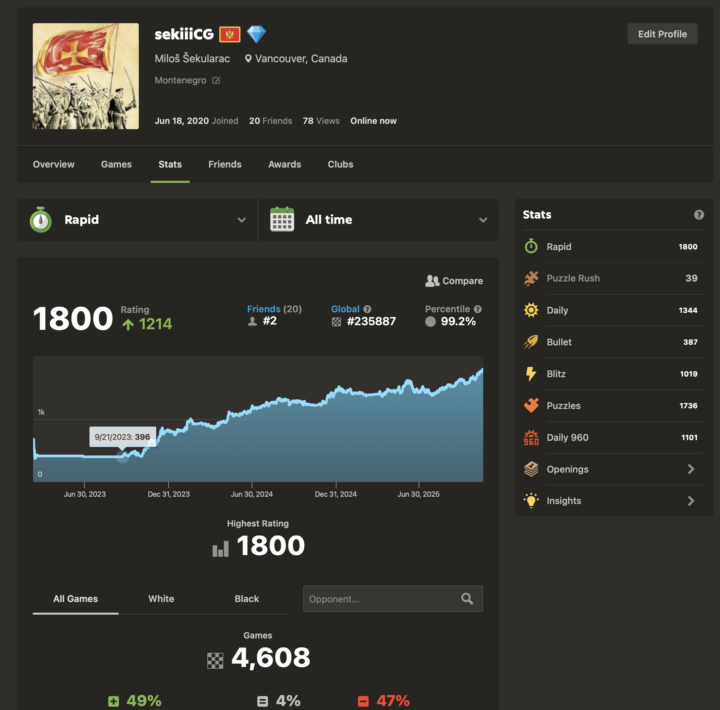Click the calendar icon beside All time
Screen dimensions: 720x710
pyautogui.click(x=282, y=220)
